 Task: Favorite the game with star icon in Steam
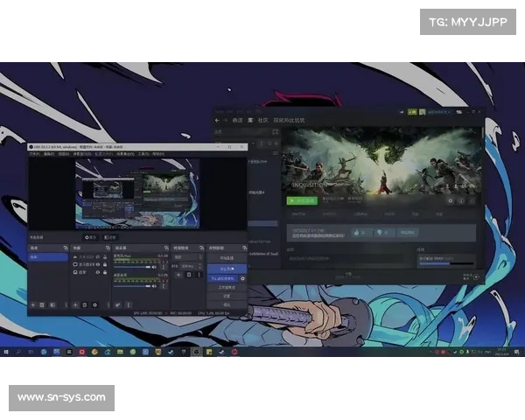[472, 201]
